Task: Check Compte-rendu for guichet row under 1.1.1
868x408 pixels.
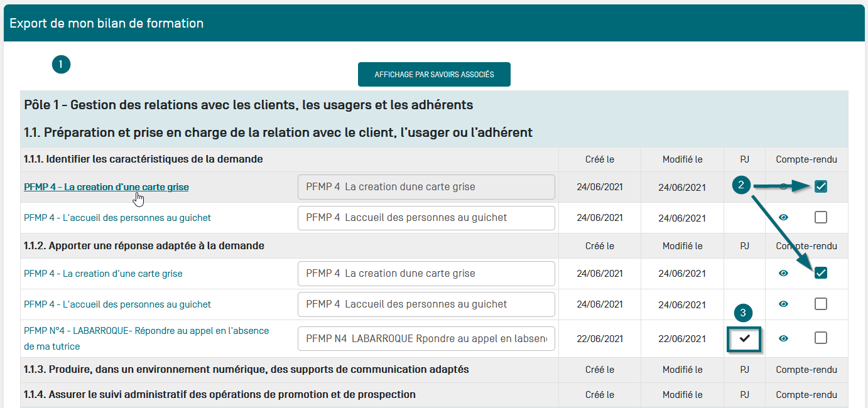Action: tap(820, 218)
